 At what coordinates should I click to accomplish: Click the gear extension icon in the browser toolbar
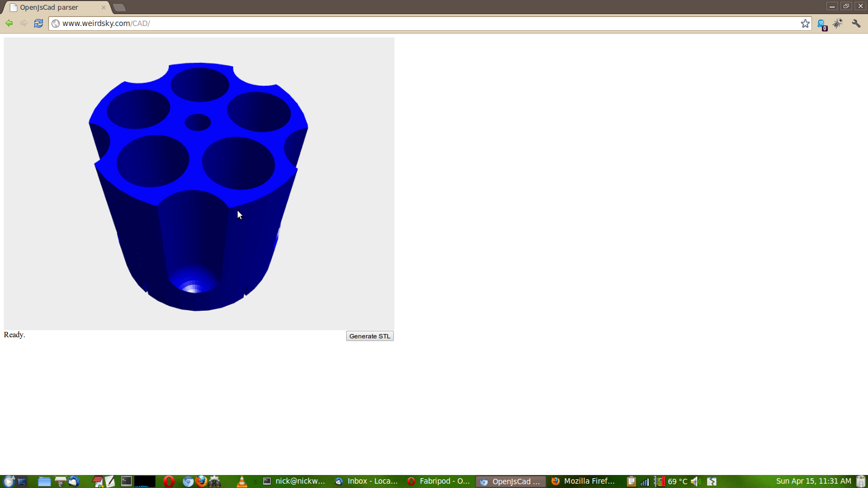tap(838, 23)
